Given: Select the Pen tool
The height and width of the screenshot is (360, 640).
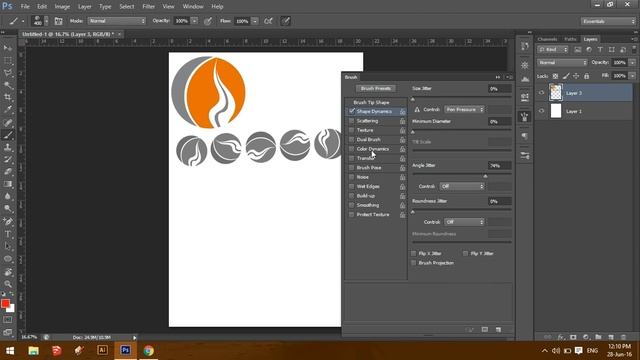Looking at the screenshot, I should pos(8,222).
